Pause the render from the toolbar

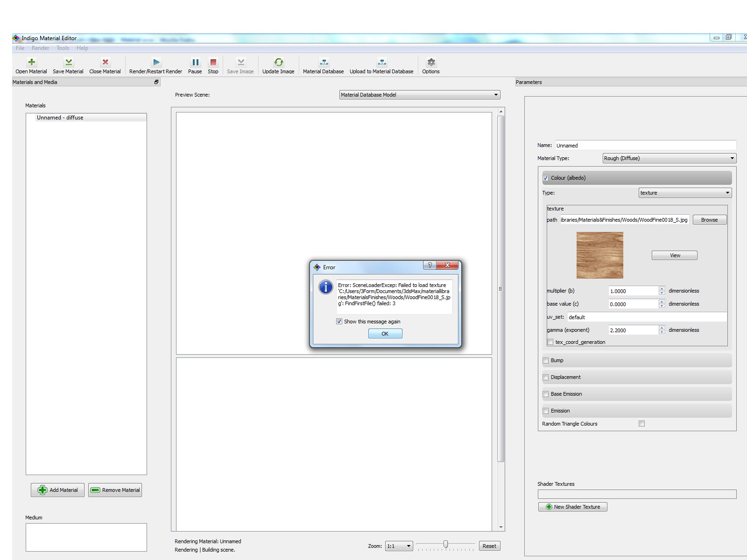[x=195, y=63]
